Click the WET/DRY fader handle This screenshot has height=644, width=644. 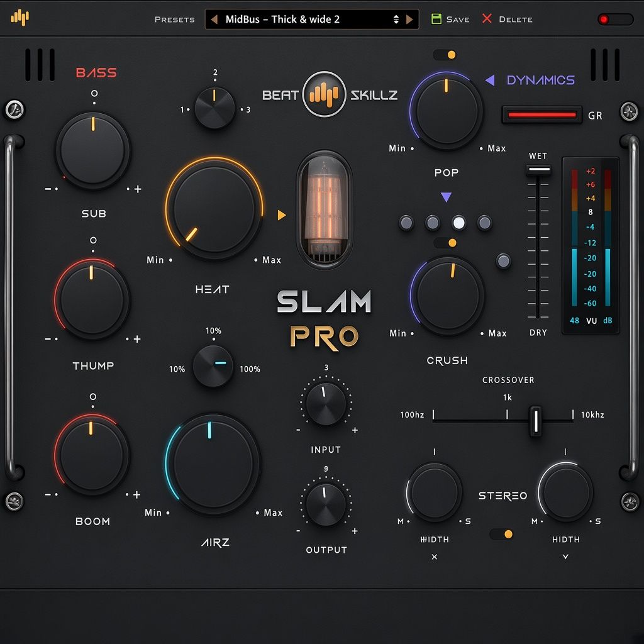tap(538, 170)
